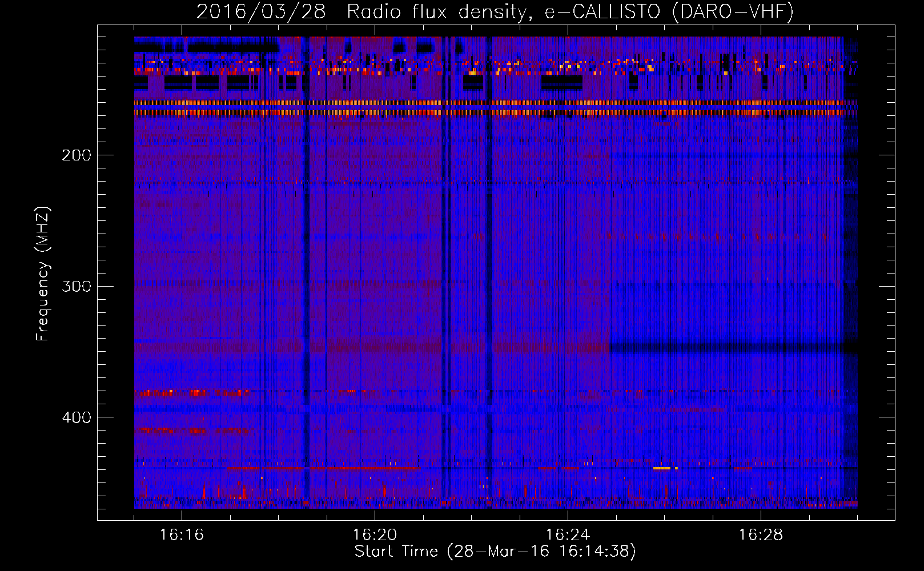Click the dark horizontal band after 16:25
The height and width of the screenshot is (571, 924).
click(x=733, y=348)
